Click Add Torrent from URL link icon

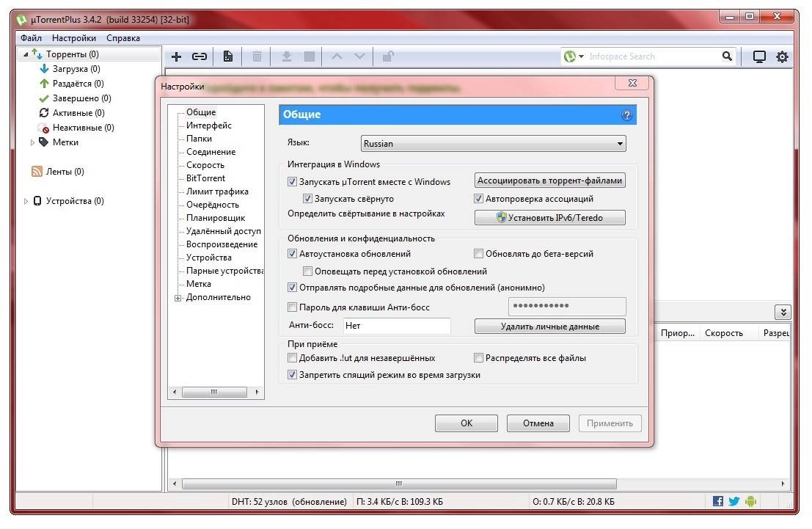click(200, 56)
